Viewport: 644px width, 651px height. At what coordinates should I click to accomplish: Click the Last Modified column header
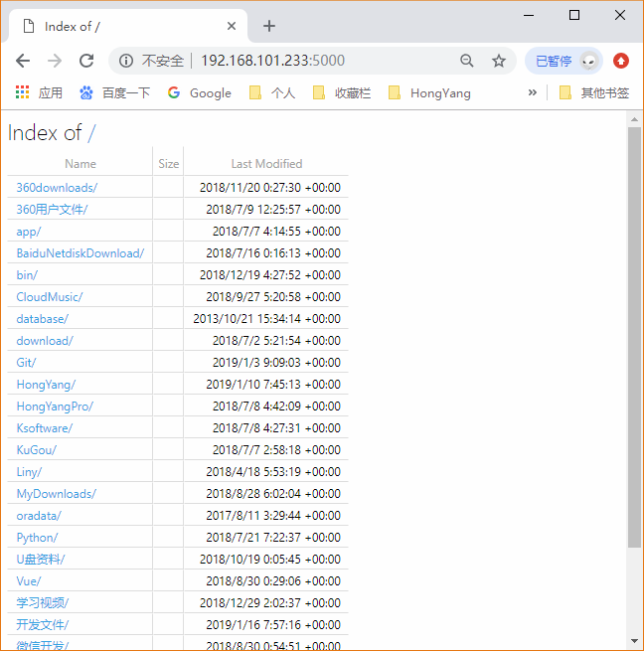266,164
